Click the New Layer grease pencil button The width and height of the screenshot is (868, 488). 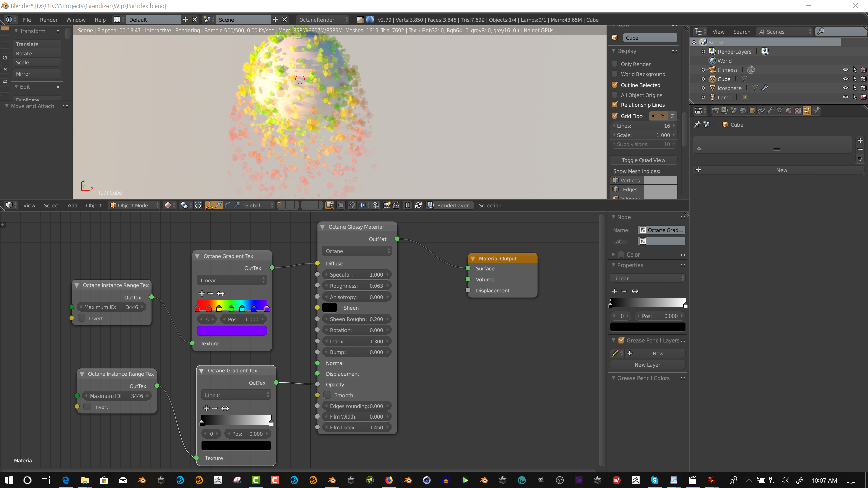pyautogui.click(x=647, y=365)
